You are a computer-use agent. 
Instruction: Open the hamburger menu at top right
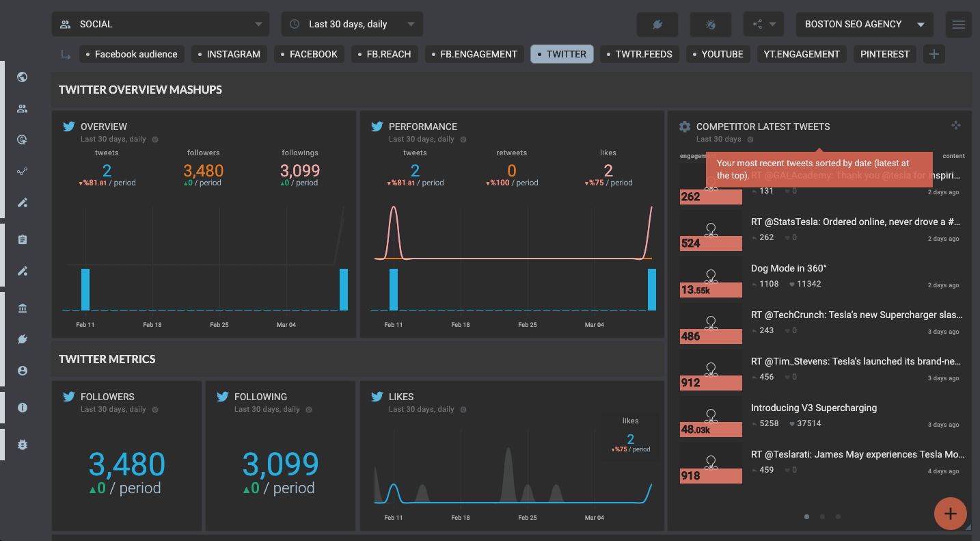[959, 24]
